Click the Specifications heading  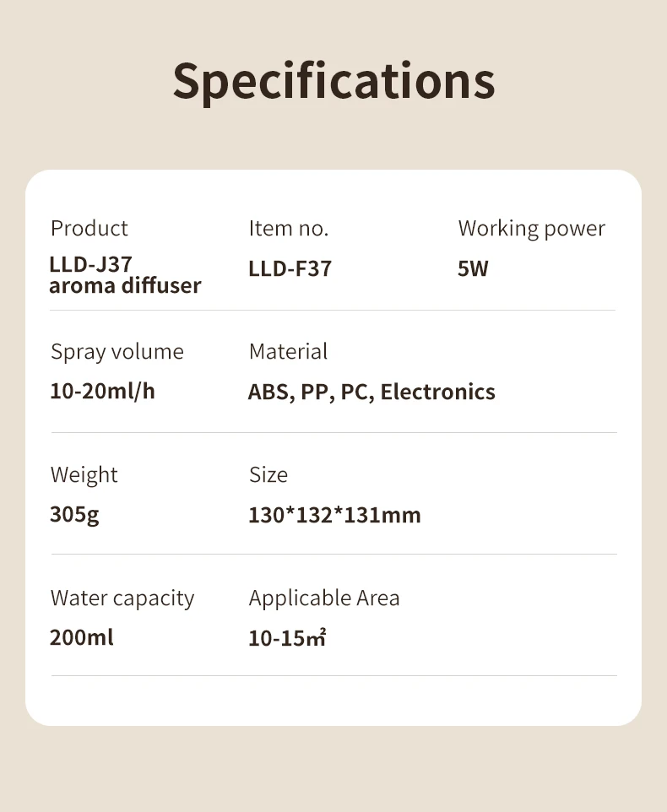(333, 81)
